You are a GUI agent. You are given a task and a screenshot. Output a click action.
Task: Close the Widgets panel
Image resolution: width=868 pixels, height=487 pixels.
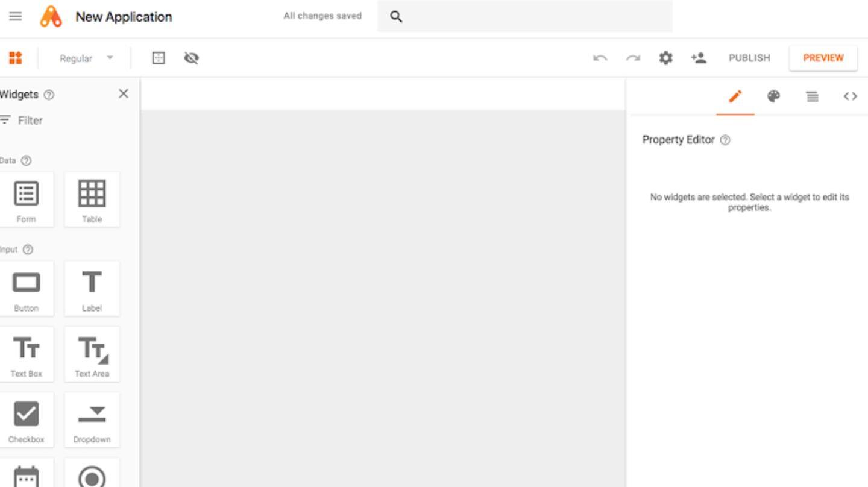coord(124,93)
